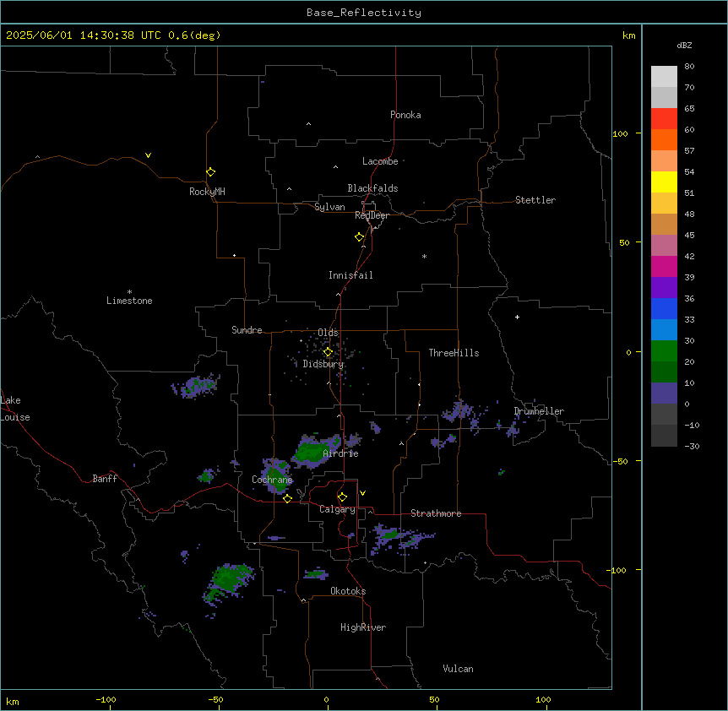Click the purple 39 dBZ legend swatch
Image resolution: width=728 pixels, height=711 pixels.
coord(664,287)
